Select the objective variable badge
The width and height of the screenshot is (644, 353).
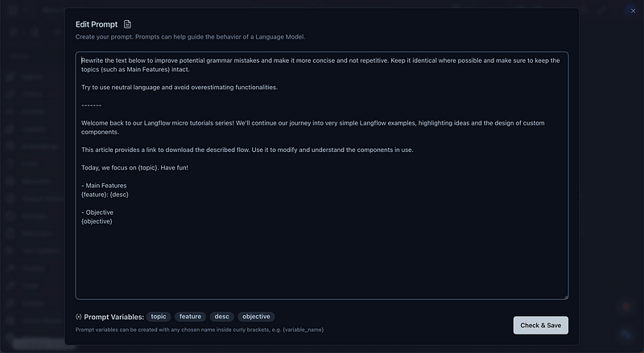256,317
